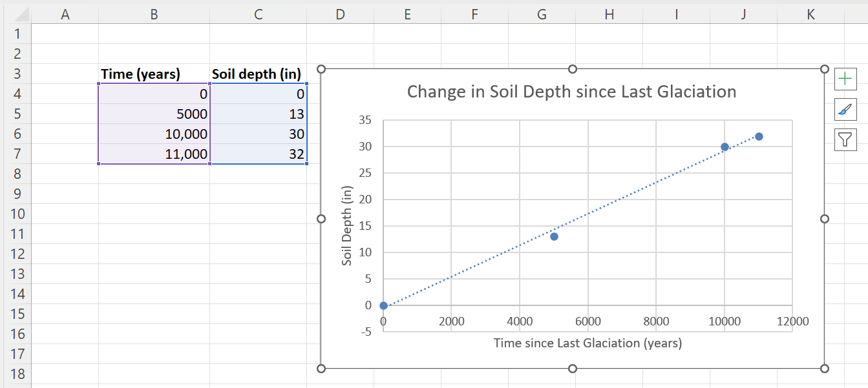Click the chart's top-right corner sizing handle
868x388 pixels.
824,70
